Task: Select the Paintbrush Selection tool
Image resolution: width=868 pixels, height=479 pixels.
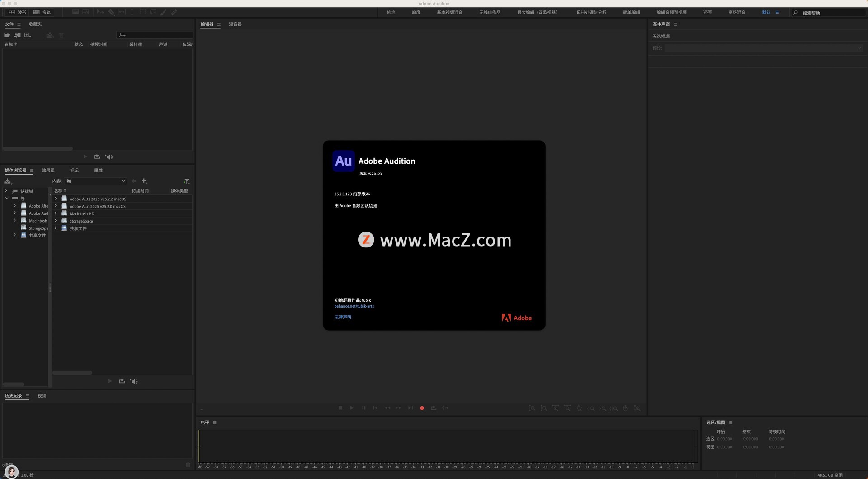Action: (x=163, y=12)
